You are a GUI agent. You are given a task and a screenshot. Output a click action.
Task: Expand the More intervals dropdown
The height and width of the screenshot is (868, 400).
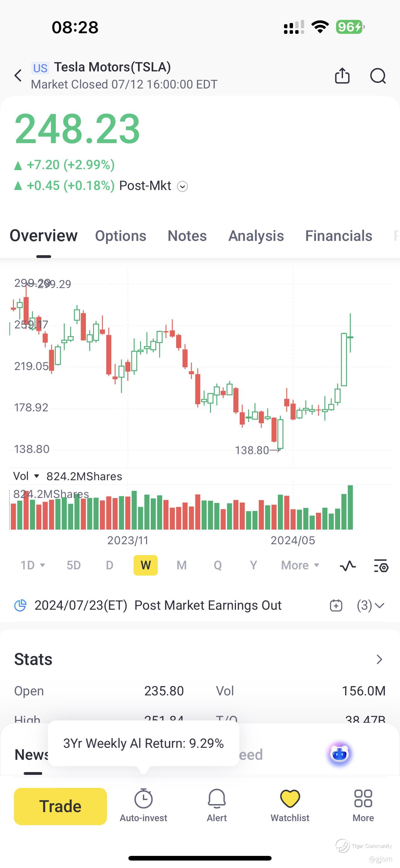[300, 565]
